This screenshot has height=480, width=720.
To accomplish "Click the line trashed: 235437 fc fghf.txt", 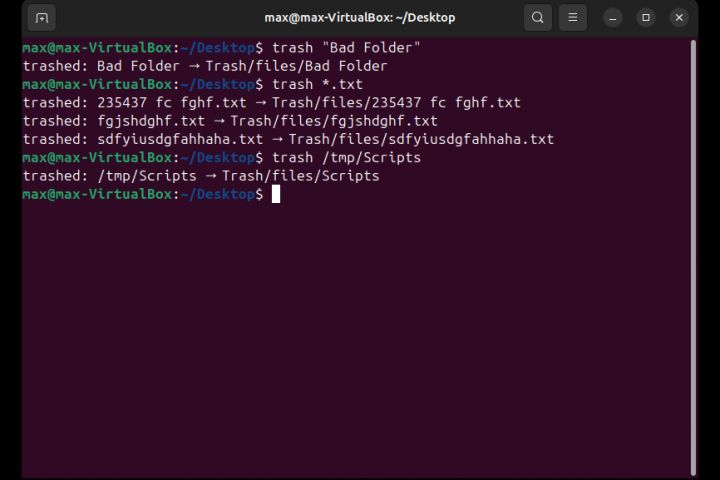I will click(x=272, y=102).
